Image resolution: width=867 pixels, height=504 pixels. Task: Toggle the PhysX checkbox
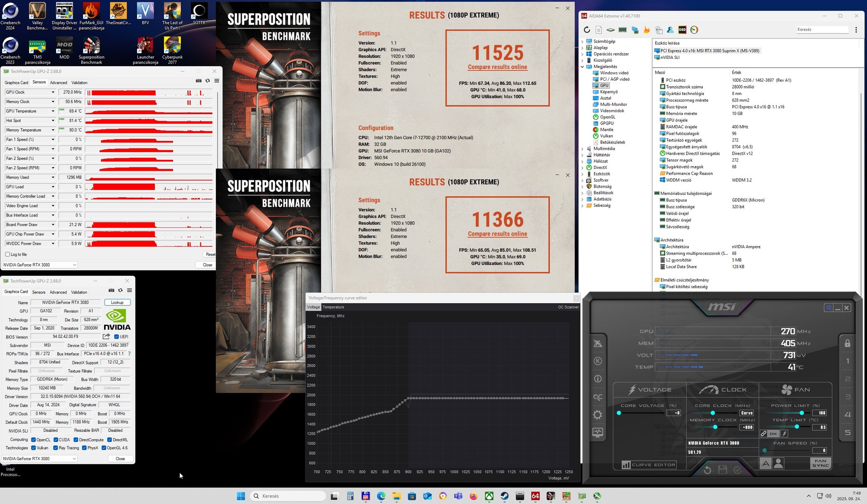coord(84,448)
